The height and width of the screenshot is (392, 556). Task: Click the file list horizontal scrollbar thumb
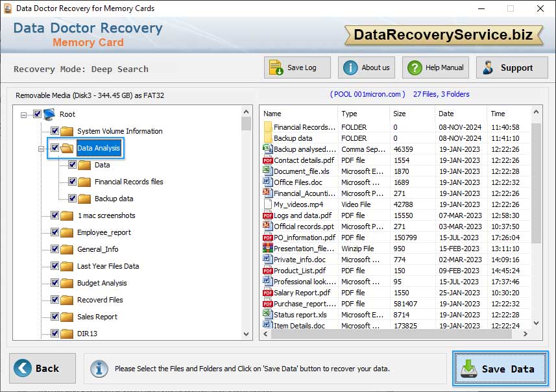(391, 334)
